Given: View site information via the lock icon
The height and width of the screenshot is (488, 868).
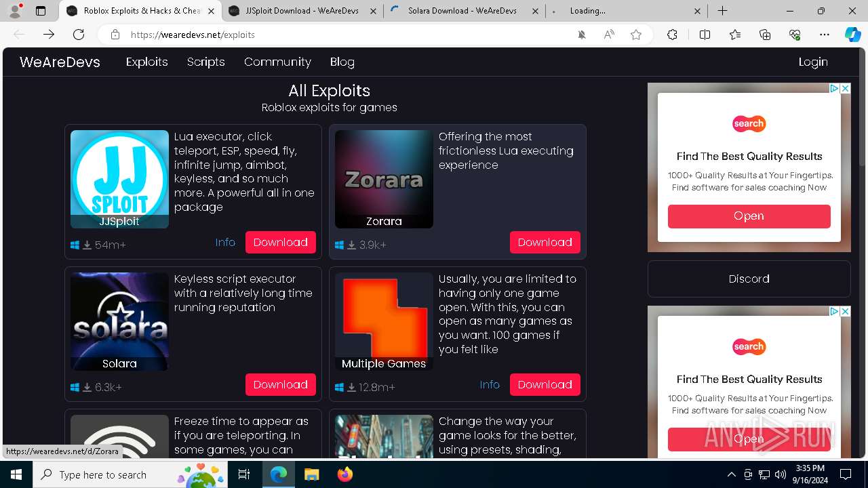Looking at the screenshot, I should click(x=115, y=35).
